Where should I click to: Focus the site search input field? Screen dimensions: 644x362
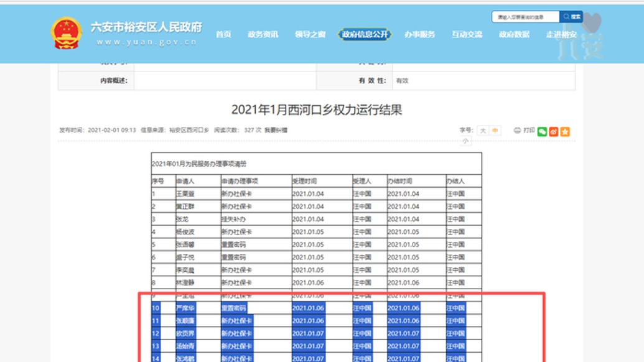point(526,17)
